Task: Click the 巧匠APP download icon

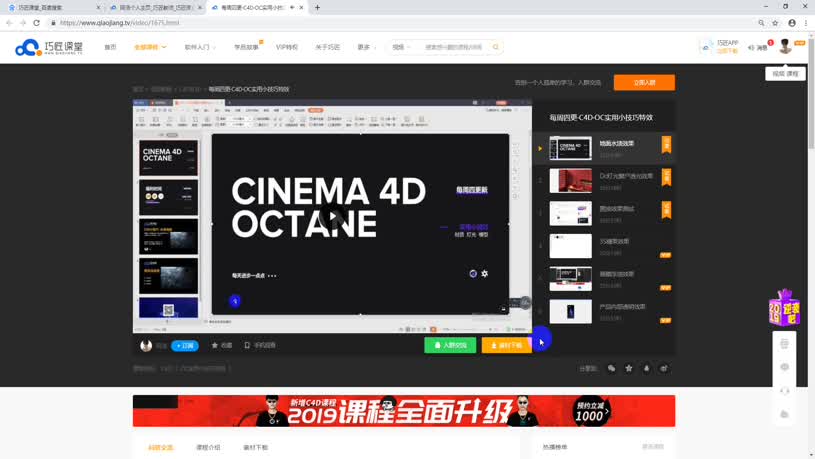Action: pyautogui.click(x=705, y=47)
